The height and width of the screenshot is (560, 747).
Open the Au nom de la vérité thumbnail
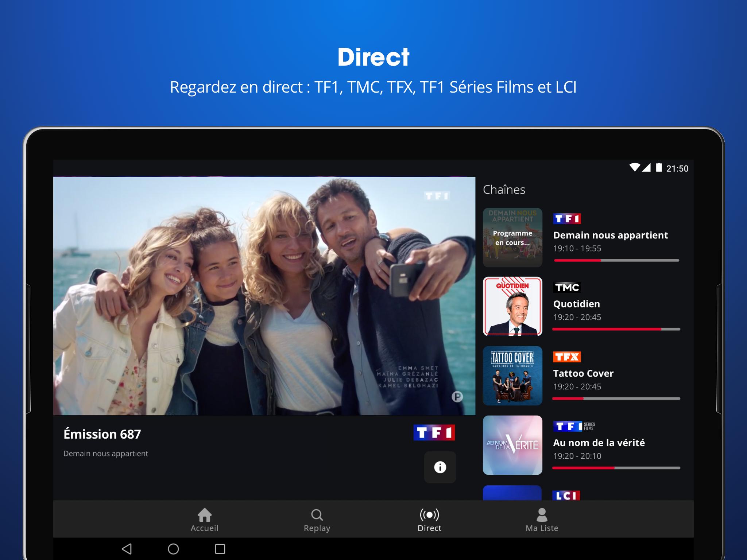tap(512, 445)
